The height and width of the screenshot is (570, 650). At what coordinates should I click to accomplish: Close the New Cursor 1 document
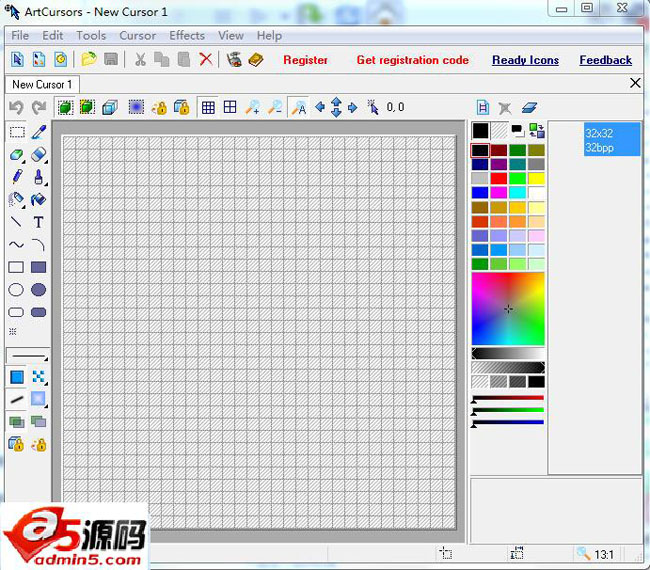click(635, 83)
